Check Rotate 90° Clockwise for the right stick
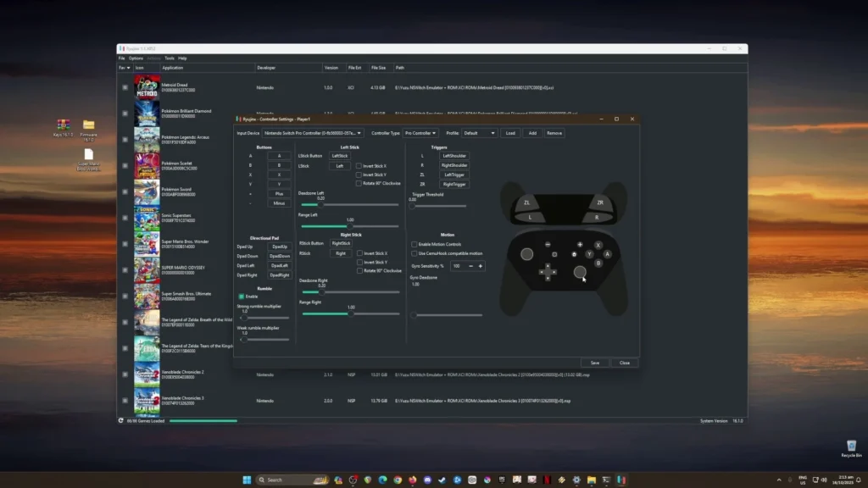868x488 pixels. click(x=359, y=270)
